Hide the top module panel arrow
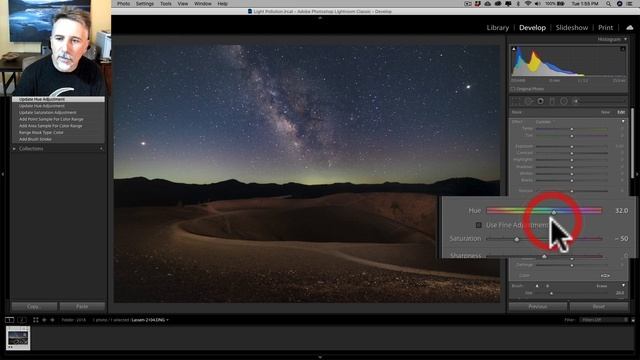 pyautogui.click(x=320, y=18)
